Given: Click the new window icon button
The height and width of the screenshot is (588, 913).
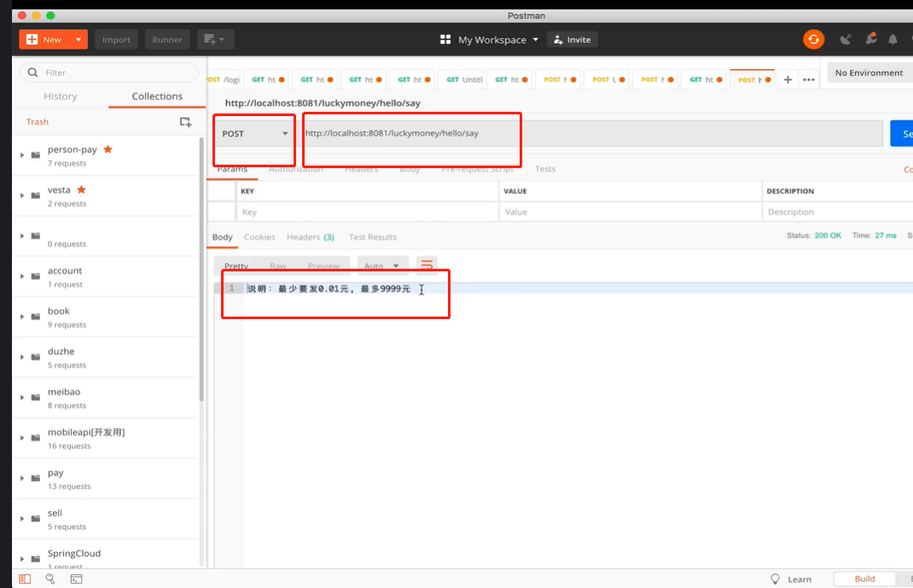Looking at the screenshot, I should coord(215,39).
